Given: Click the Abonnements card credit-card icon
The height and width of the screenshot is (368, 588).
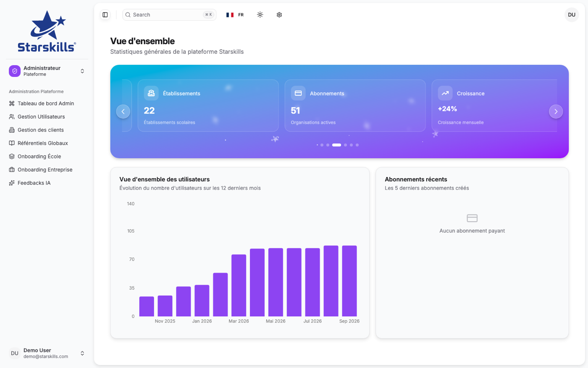Looking at the screenshot, I should [x=298, y=93].
